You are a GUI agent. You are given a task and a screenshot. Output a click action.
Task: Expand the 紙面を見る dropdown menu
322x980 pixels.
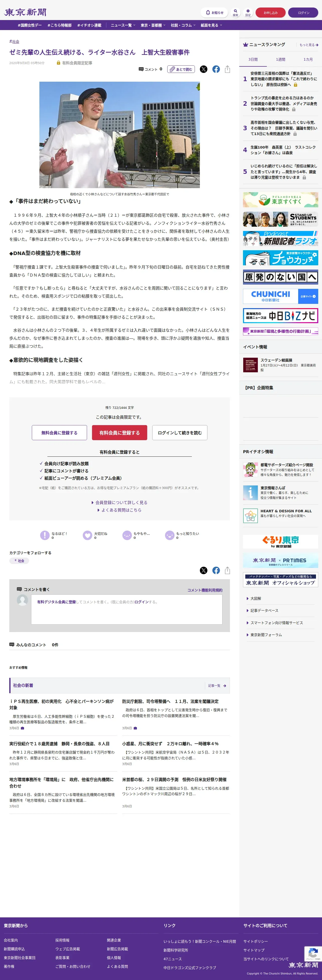(x=211, y=25)
